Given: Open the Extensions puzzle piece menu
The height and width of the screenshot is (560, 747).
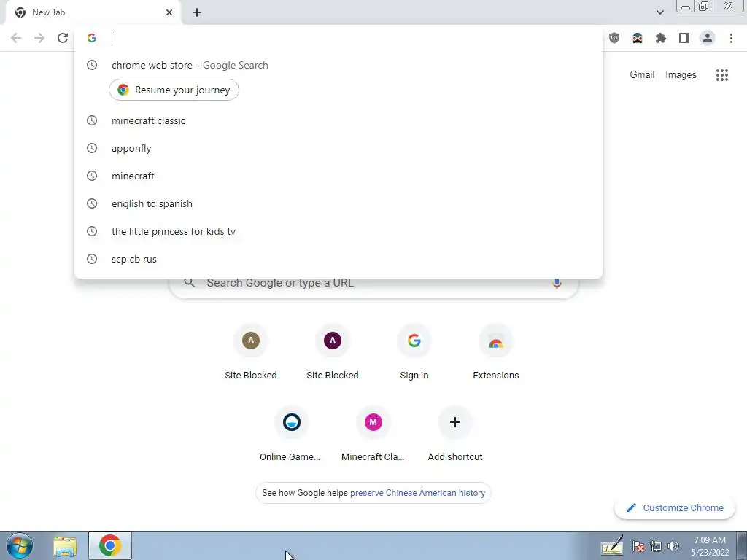Looking at the screenshot, I should click(661, 38).
